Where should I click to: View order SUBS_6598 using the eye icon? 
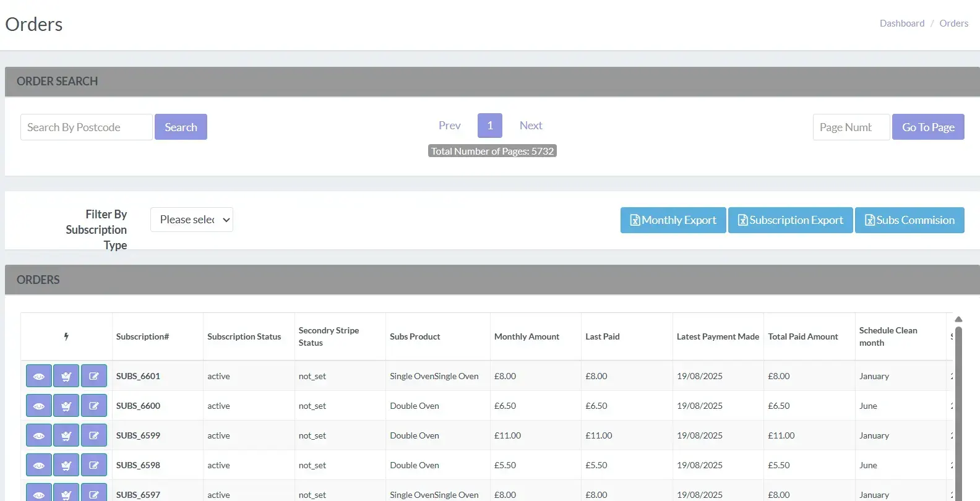pyautogui.click(x=38, y=465)
